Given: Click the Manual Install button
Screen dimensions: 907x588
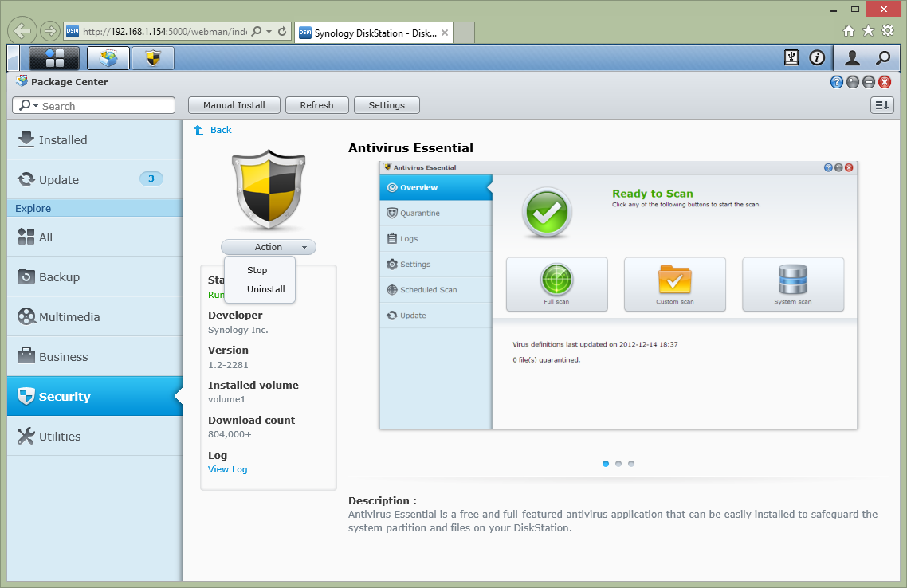Looking at the screenshot, I should (234, 105).
